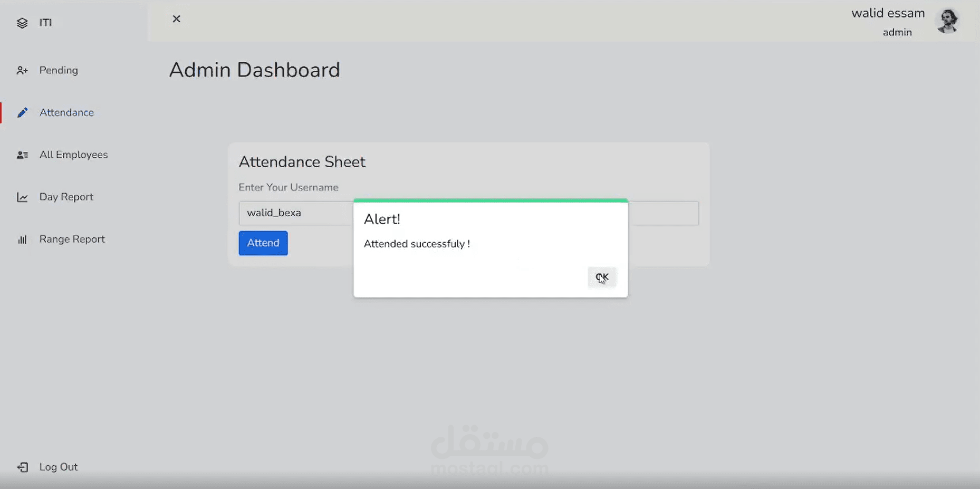Go to the All Employees page
The image size is (980, 489).
[x=74, y=154]
